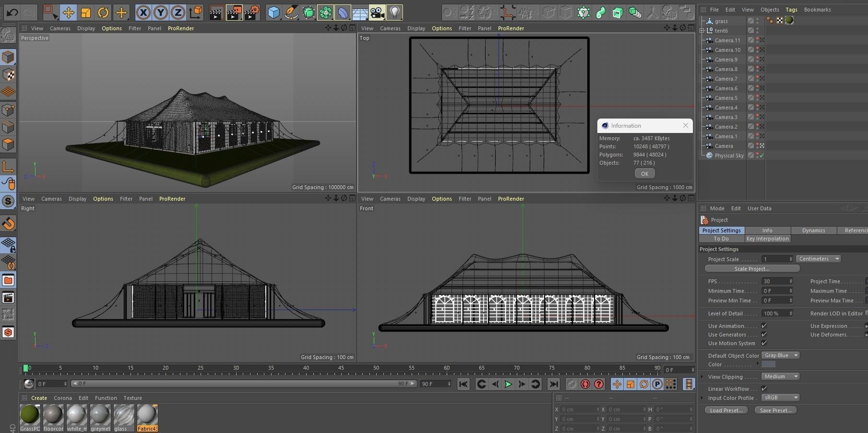The image size is (868, 433).
Task: Toggle visibility dots for Camera.11
Action: [758, 40]
